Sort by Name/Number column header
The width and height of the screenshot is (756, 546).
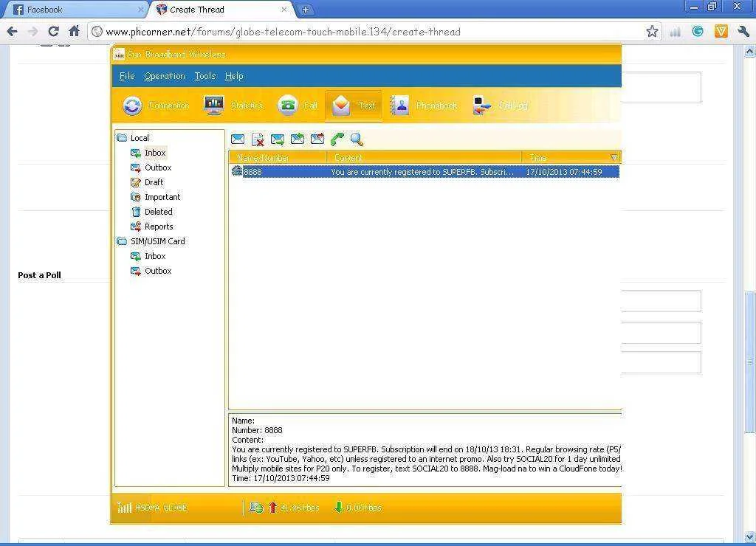[278, 158]
